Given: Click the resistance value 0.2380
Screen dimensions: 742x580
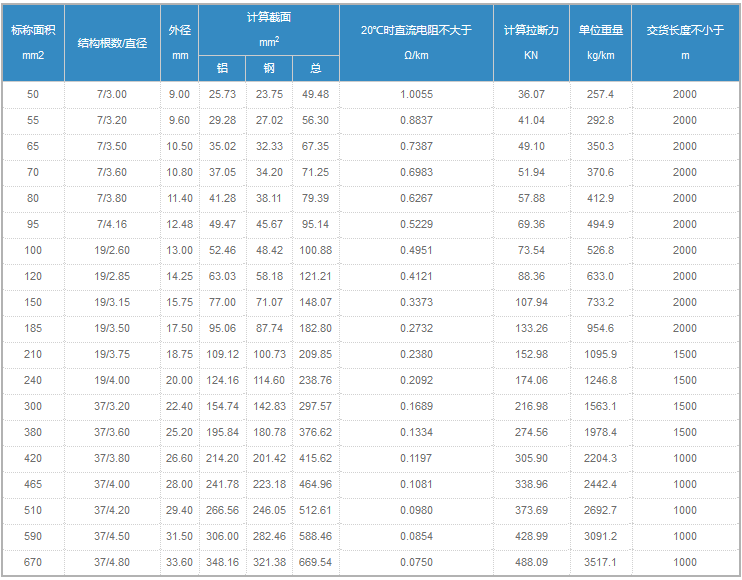Looking at the screenshot, I should tap(416, 355).
